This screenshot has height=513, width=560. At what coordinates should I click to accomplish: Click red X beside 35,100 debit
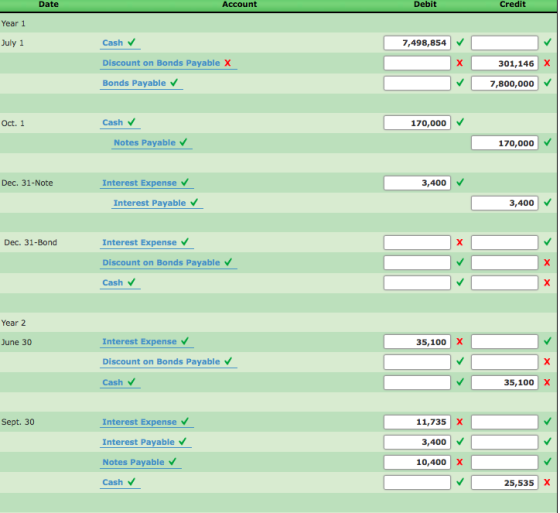(460, 342)
